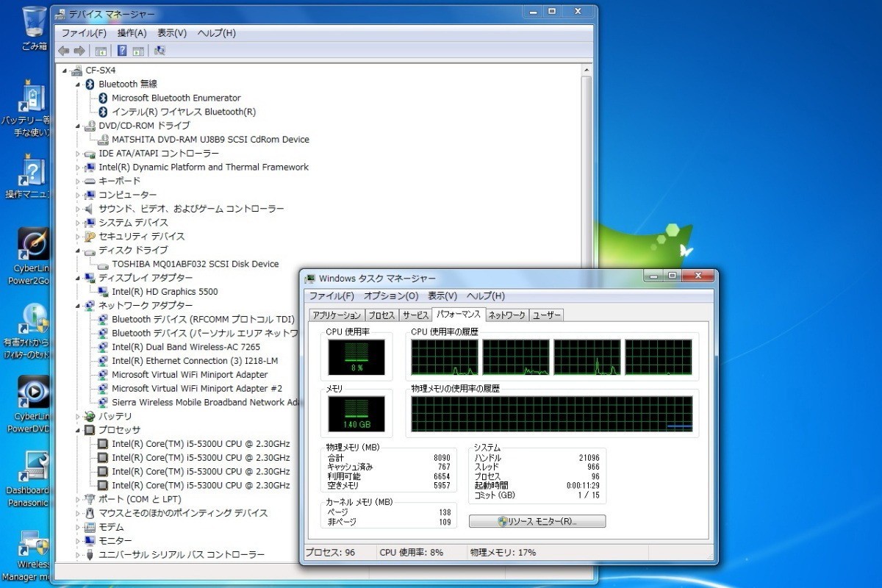Collapse the ディスプレイ アダプター category

point(79,279)
